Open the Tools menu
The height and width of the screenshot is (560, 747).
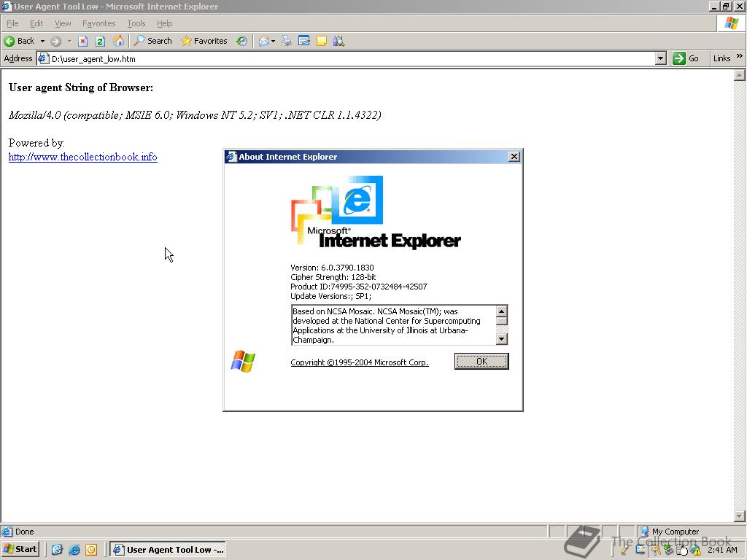(x=136, y=23)
